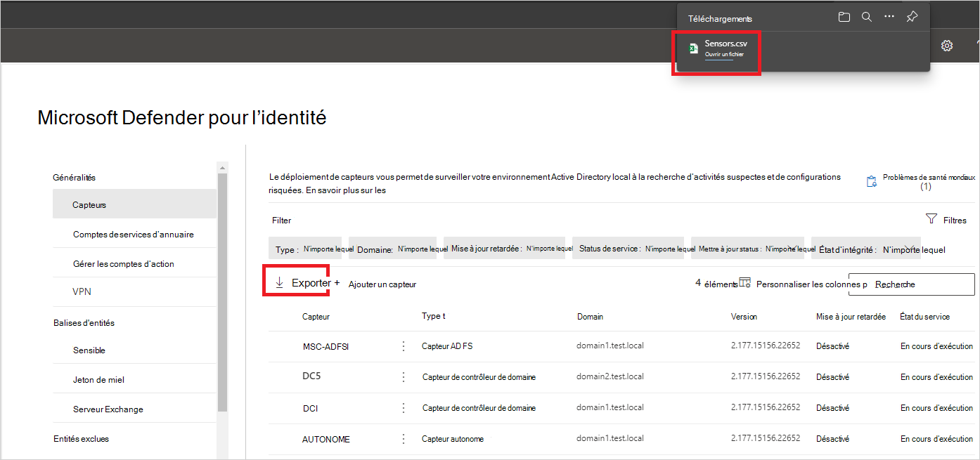
Task: Click the Recherche search field
Action: [911, 284]
